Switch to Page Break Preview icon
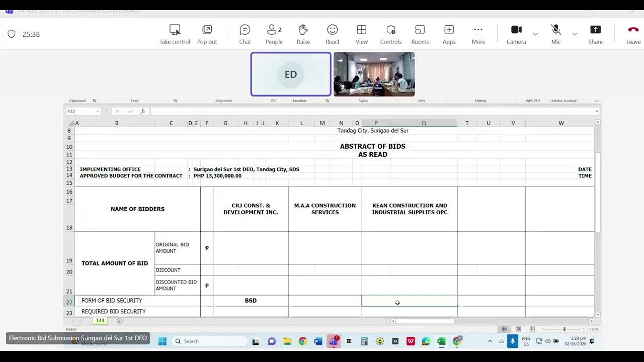 (532, 329)
